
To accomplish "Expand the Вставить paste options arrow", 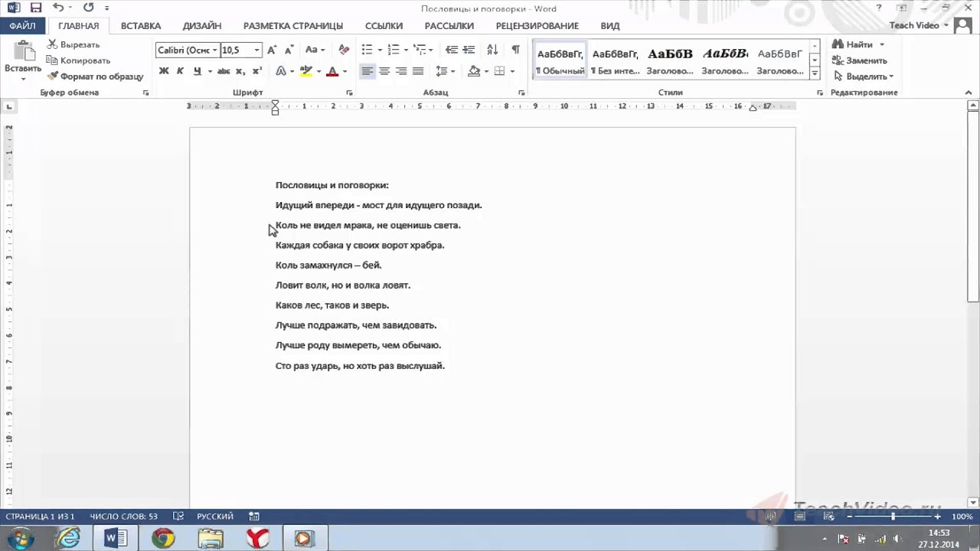I will coord(23,77).
